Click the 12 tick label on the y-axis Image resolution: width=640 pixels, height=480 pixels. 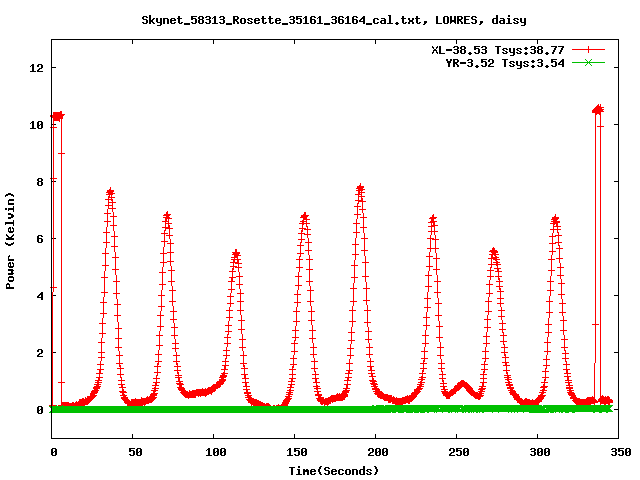38,68
